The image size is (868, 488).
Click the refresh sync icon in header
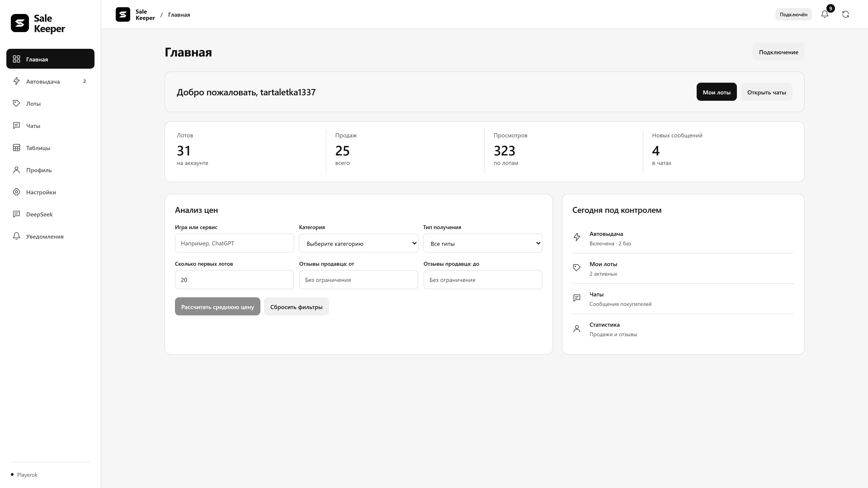coord(845,14)
